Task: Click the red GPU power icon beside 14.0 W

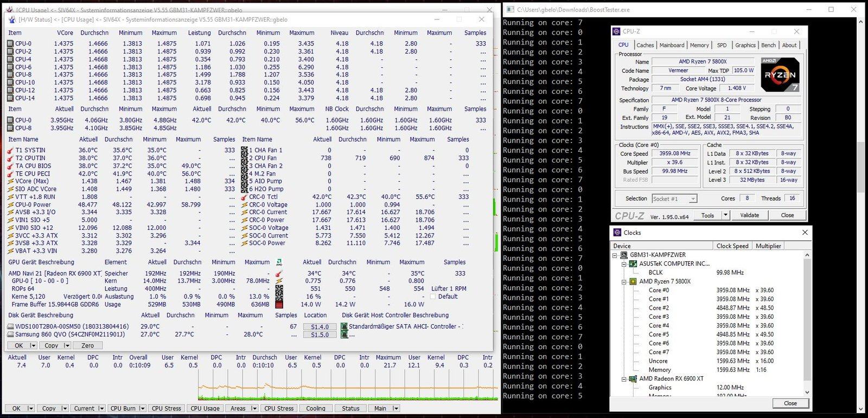Action: click(x=279, y=304)
